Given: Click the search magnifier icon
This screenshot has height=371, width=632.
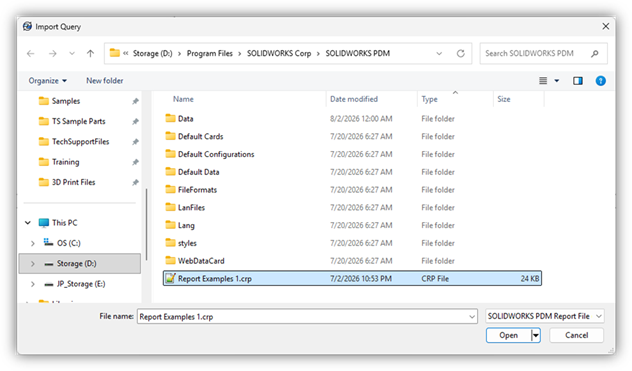Looking at the screenshot, I should [595, 53].
